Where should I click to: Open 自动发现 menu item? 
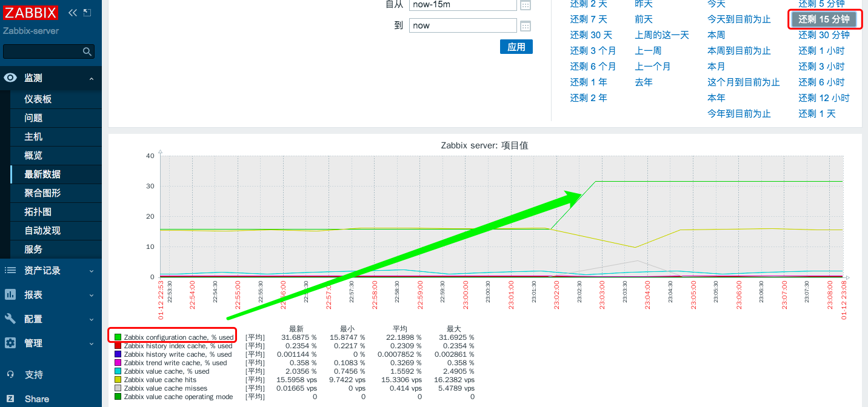point(42,231)
